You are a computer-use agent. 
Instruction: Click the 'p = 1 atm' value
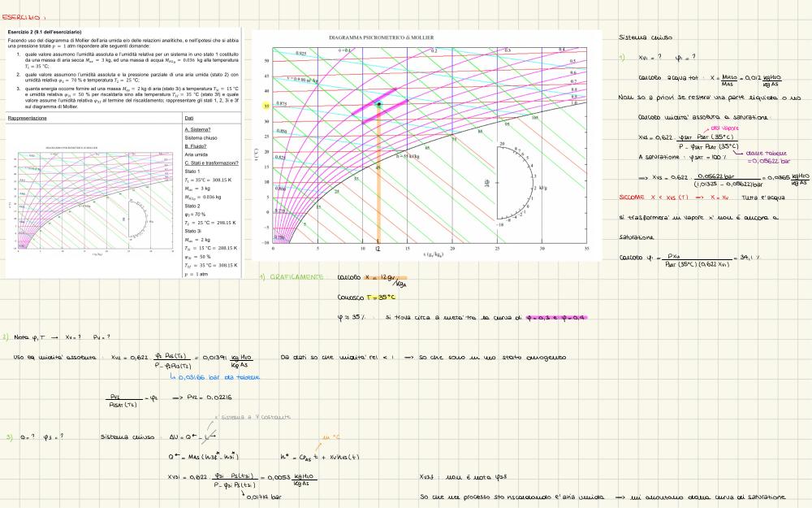tap(196, 274)
